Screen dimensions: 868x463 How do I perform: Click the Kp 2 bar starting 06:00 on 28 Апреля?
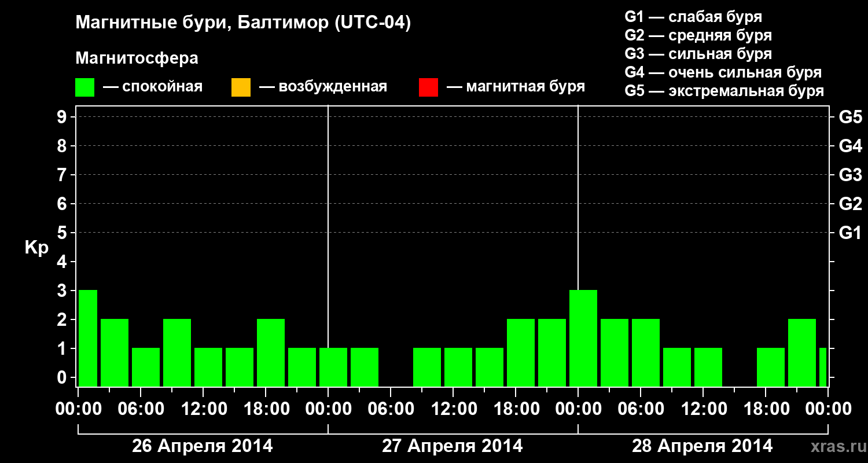pos(646,352)
